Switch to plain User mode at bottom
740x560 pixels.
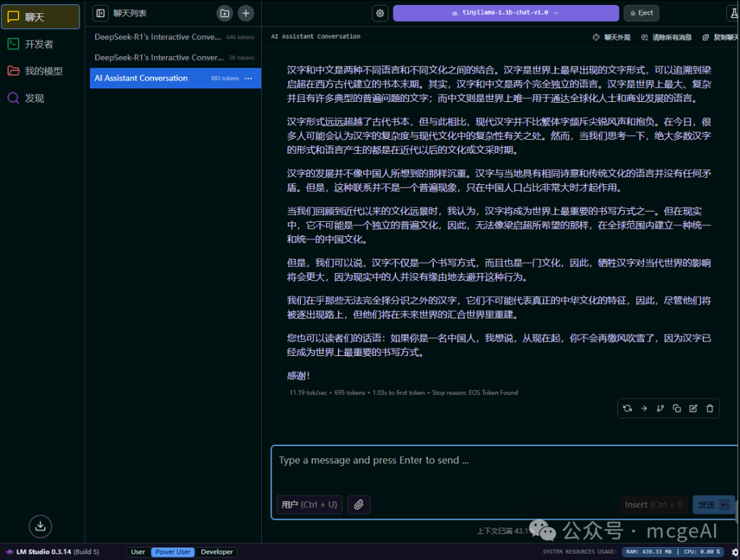(x=137, y=552)
